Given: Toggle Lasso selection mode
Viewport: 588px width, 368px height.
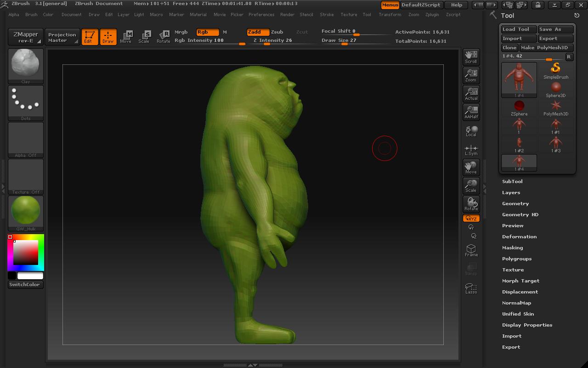Looking at the screenshot, I should tap(471, 288).
